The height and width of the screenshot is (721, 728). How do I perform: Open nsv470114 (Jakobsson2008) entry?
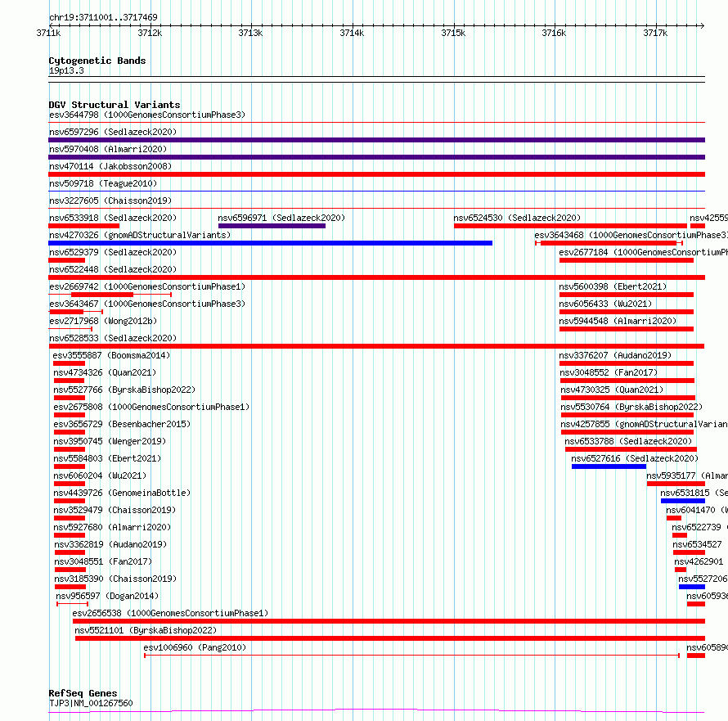[x=110, y=166]
